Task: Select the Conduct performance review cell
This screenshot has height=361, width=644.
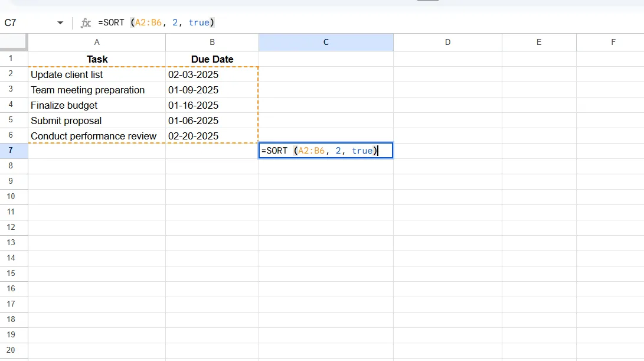Action: point(97,136)
